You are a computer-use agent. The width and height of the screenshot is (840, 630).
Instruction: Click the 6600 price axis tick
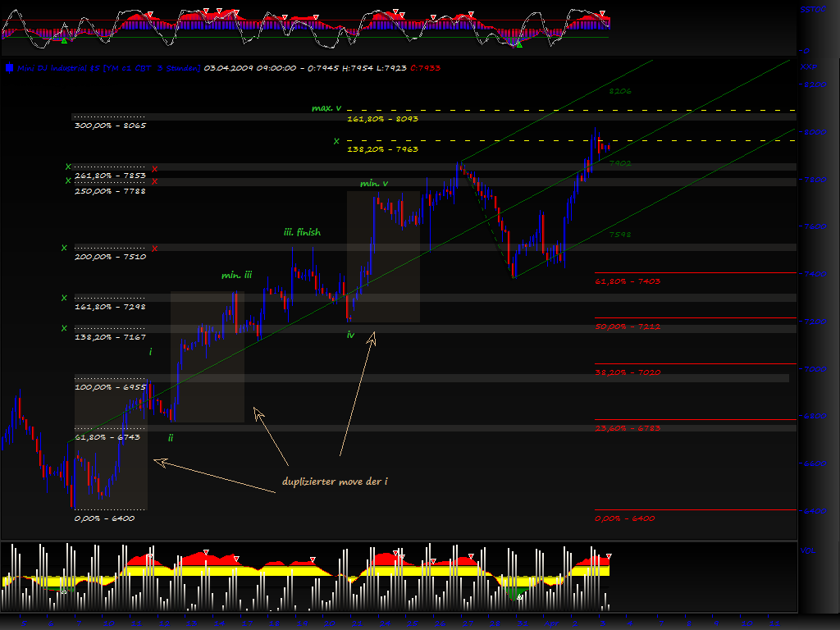pos(815,463)
